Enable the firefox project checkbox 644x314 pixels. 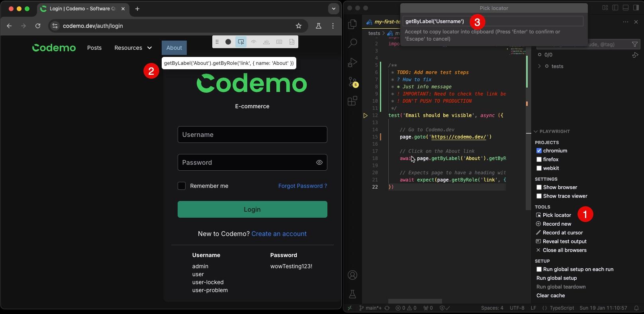tap(539, 160)
